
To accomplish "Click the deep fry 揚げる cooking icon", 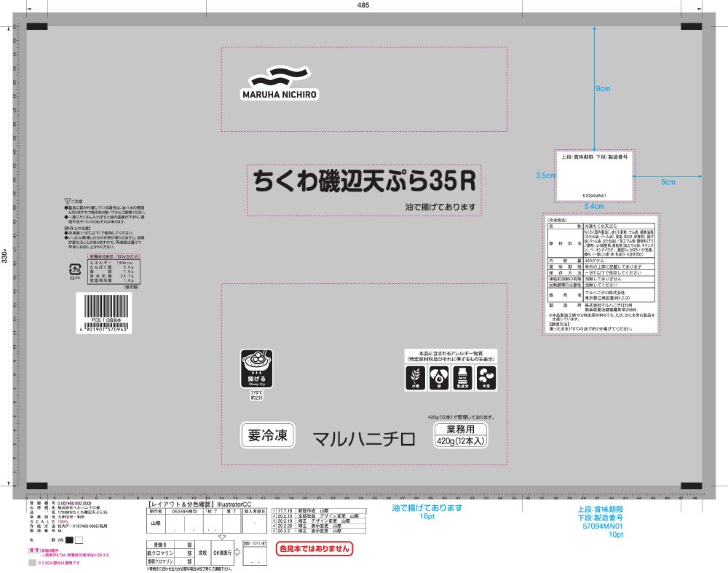I will click(256, 368).
